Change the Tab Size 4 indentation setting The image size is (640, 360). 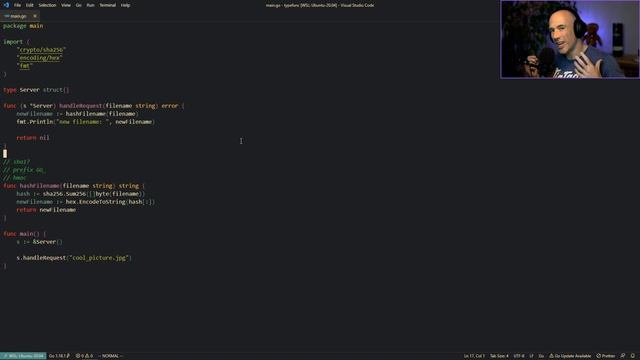(499, 356)
